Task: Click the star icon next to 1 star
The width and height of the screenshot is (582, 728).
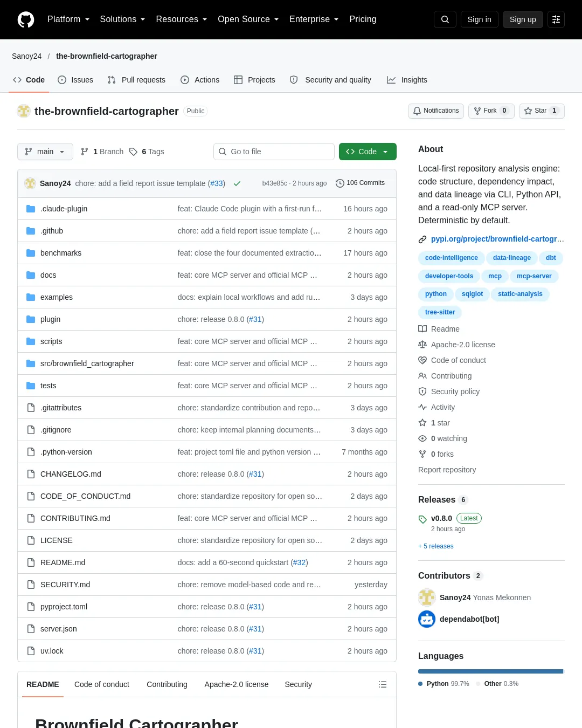Action: tap(422, 423)
